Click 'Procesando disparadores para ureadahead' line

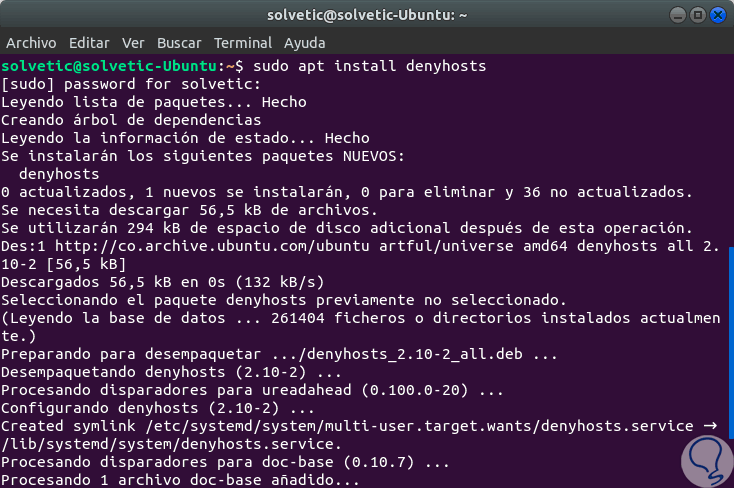[x=252, y=390]
